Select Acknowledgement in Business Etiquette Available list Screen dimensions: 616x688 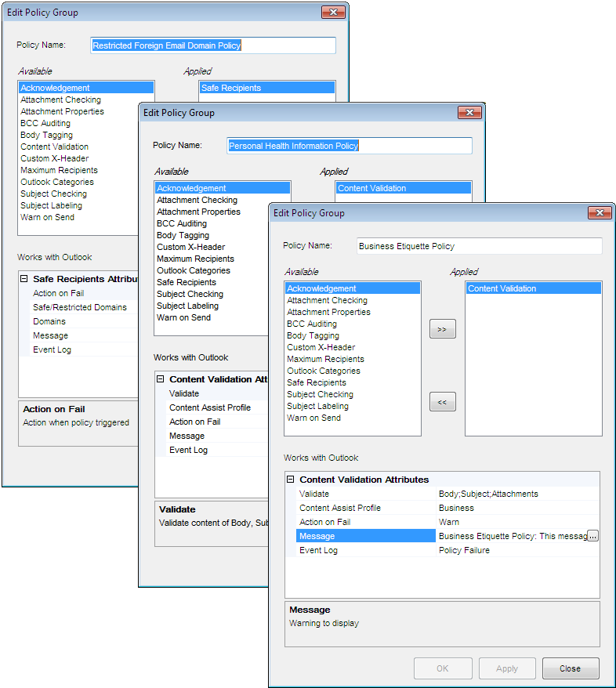353,288
